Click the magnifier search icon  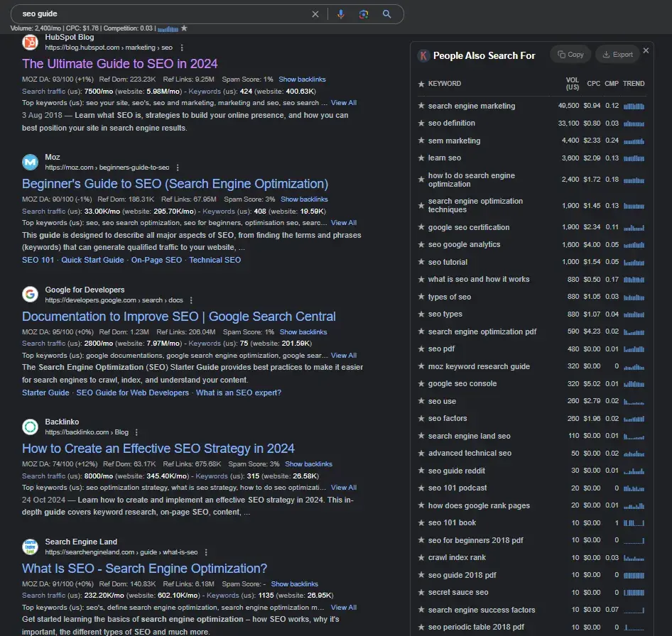(x=386, y=14)
